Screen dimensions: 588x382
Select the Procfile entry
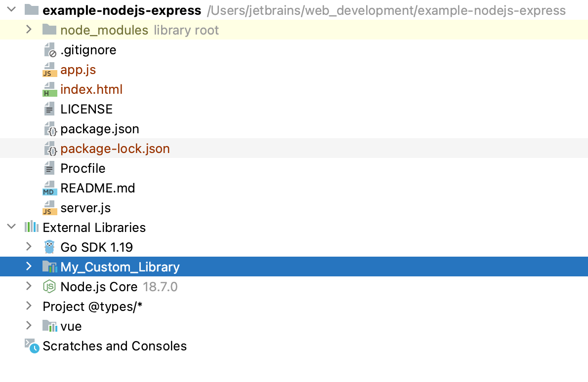[83, 168]
